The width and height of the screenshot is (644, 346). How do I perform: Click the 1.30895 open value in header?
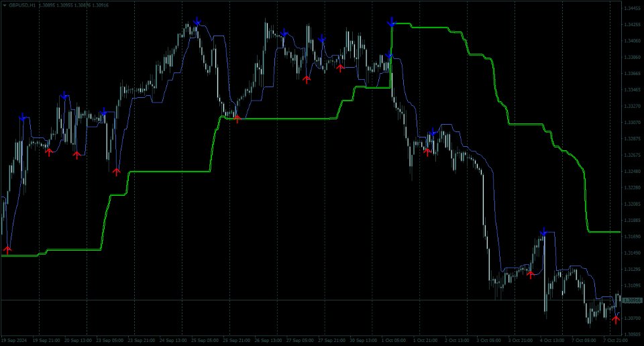point(46,5)
